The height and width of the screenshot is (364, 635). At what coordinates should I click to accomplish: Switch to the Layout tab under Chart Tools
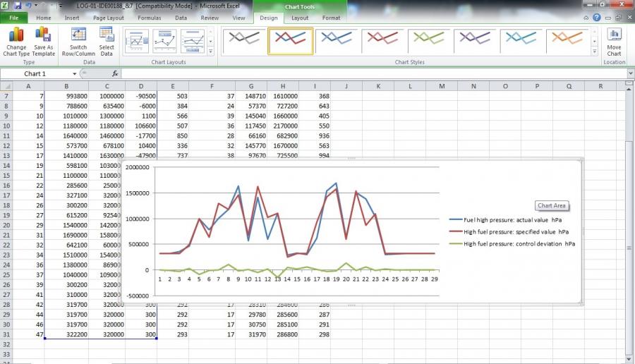point(300,18)
